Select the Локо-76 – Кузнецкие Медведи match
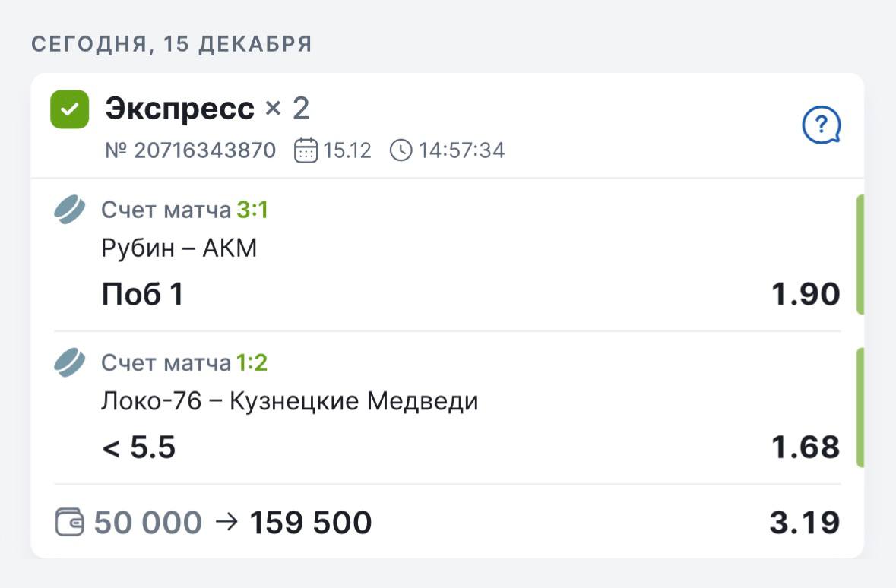 coord(290,401)
